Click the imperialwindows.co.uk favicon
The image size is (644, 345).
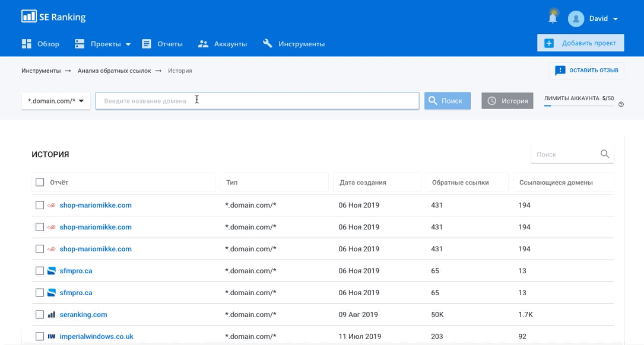[x=51, y=336]
